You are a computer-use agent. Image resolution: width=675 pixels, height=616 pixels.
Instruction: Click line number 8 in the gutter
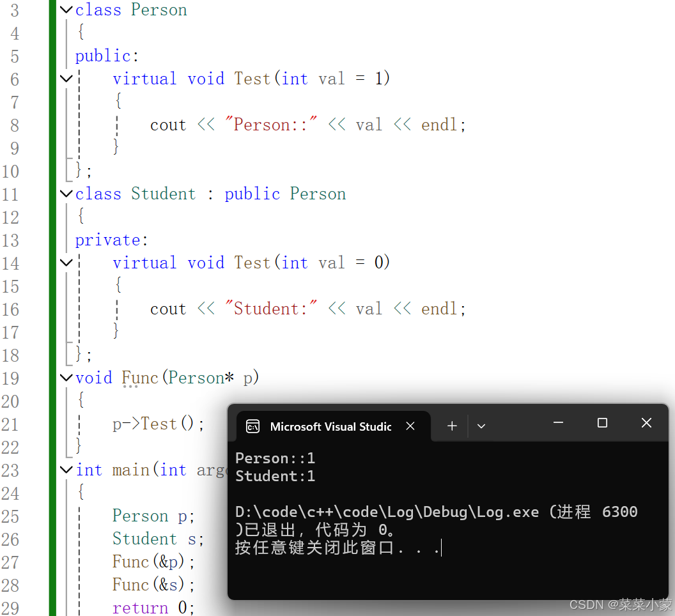[14, 125]
